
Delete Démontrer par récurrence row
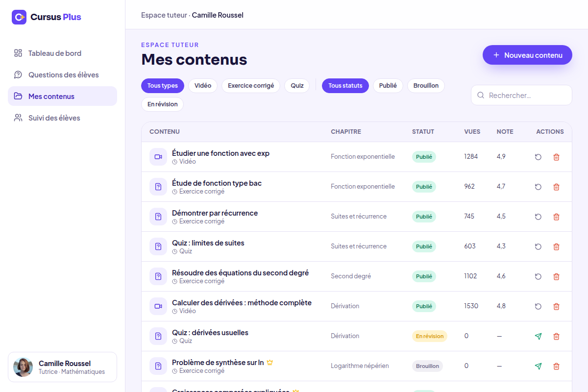556,217
